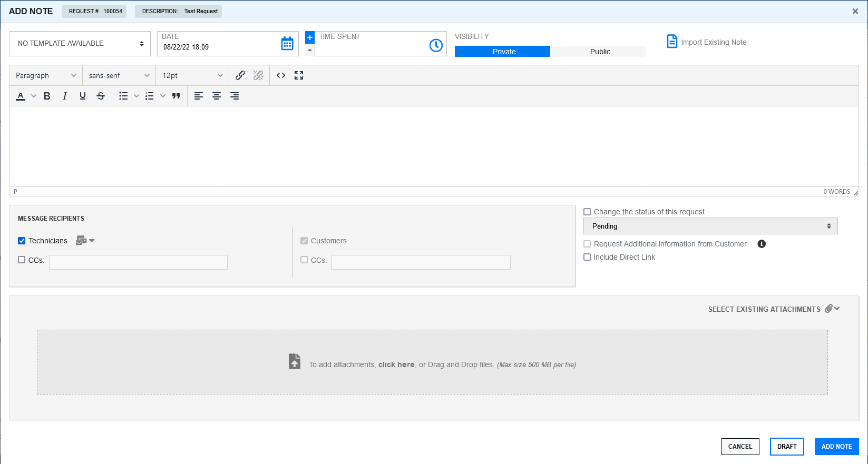This screenshot has width=868, height=464.
Task: Toggle underline formatting
Action: 83,96
